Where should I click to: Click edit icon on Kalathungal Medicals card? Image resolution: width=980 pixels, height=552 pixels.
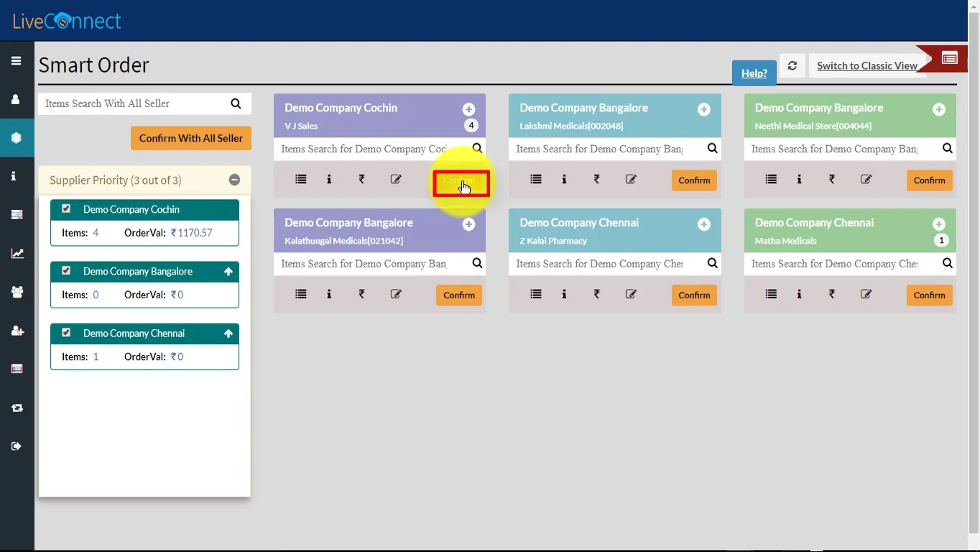pos(396,294)
